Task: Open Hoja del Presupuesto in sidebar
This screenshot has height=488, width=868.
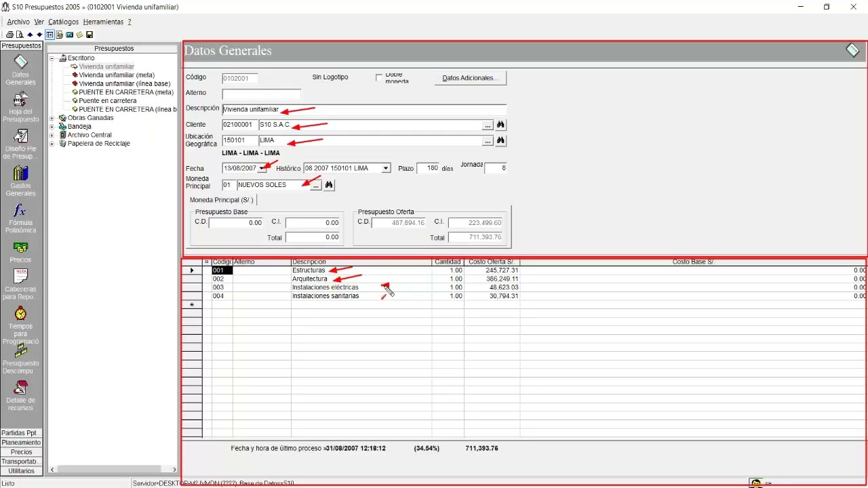Action: [x=21, y=107]
